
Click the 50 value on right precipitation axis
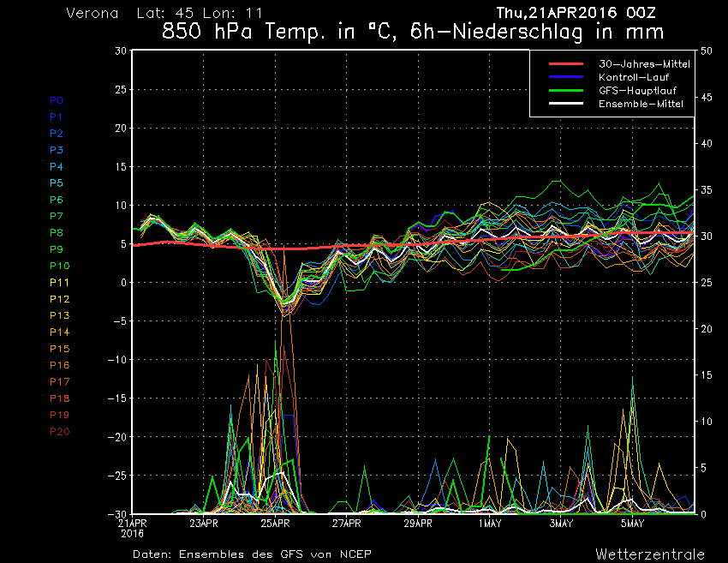pyautogui.click(x=707, y=51)
